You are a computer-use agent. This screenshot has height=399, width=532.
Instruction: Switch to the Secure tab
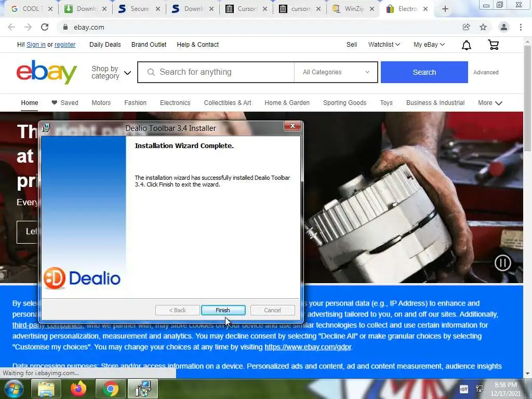(138, 9)
